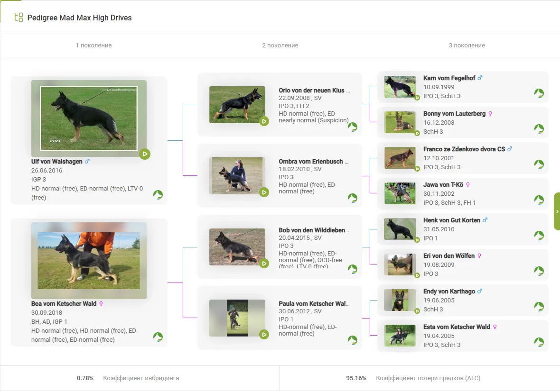The width and height of the screenshot is (560, 392).
Task: Expand the green side panel arrow tab
Action: click(557, 211)
